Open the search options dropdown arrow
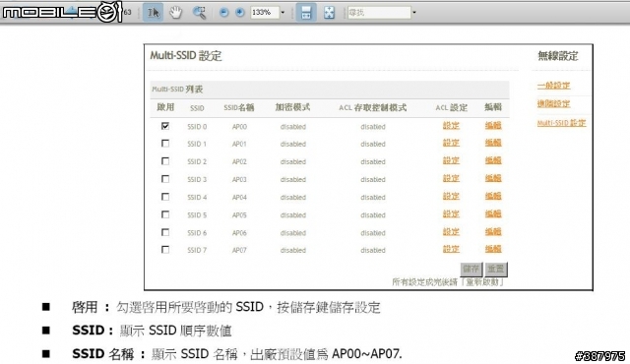Image resolution: width=630 pixels, height=364 pixels. tap(414, 13)
